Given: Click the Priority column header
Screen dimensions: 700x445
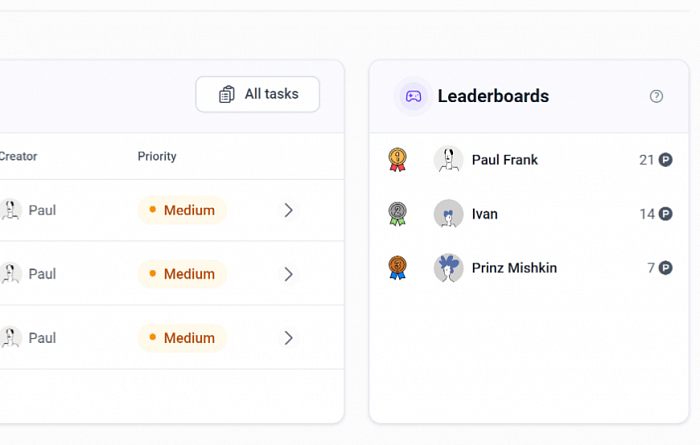Looking at the screenshot, I should (157, 156).
